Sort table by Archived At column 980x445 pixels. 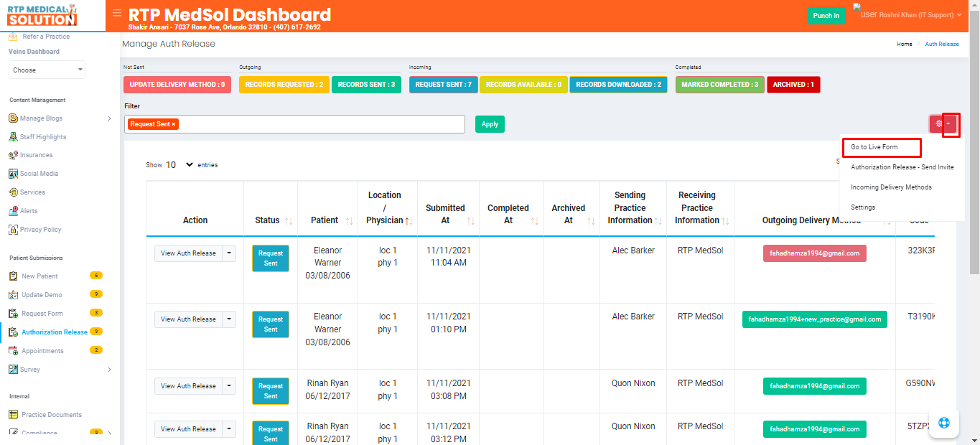click(x=591, y=221)
